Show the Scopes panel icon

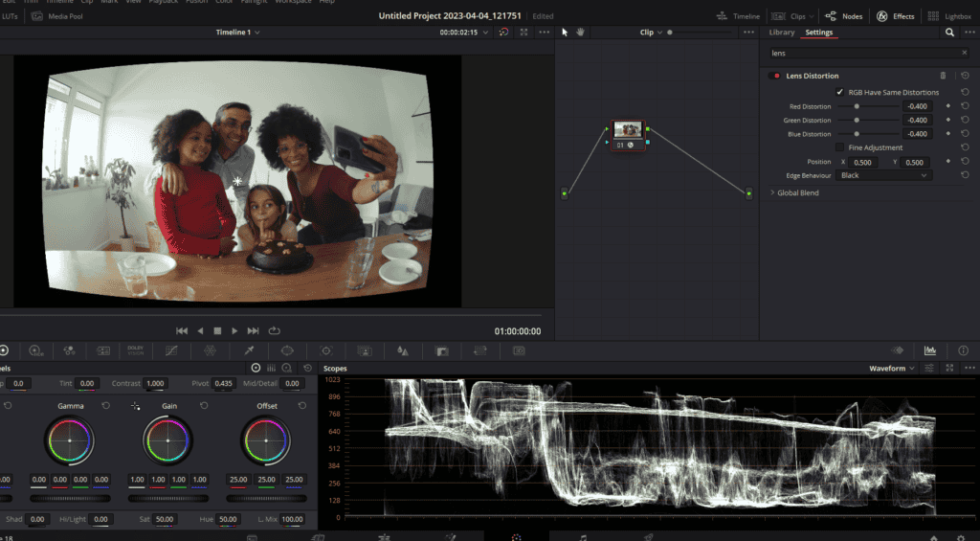(930, 350)
